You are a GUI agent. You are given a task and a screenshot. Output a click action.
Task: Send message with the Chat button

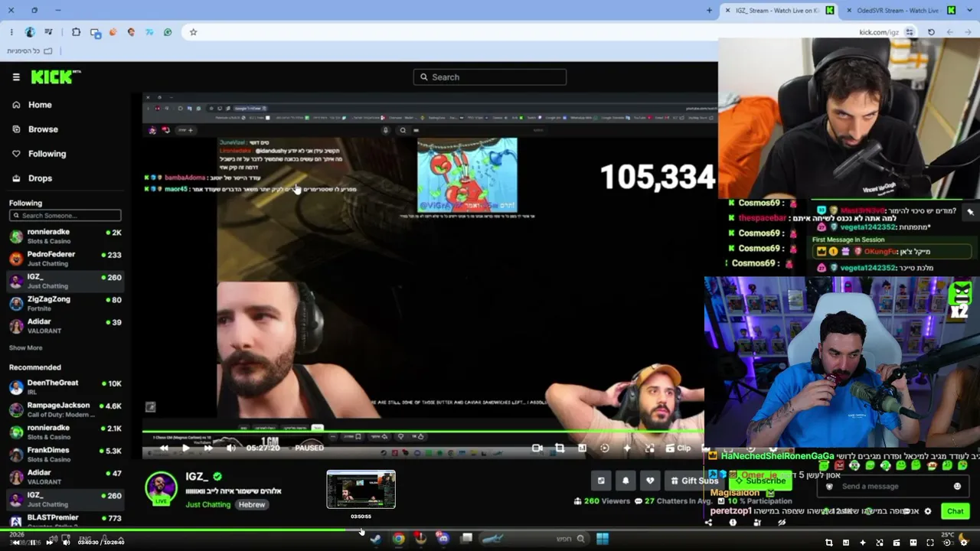tap(955, 511)
